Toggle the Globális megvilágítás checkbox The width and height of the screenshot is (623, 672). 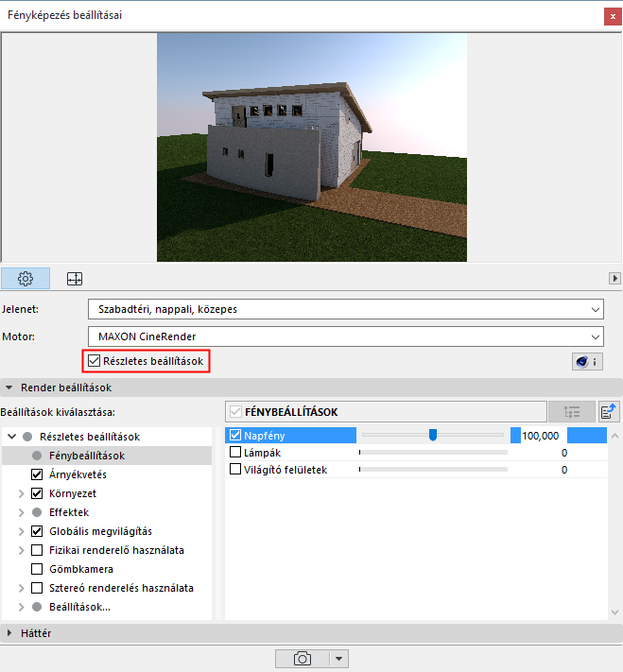tap(37, 531)
